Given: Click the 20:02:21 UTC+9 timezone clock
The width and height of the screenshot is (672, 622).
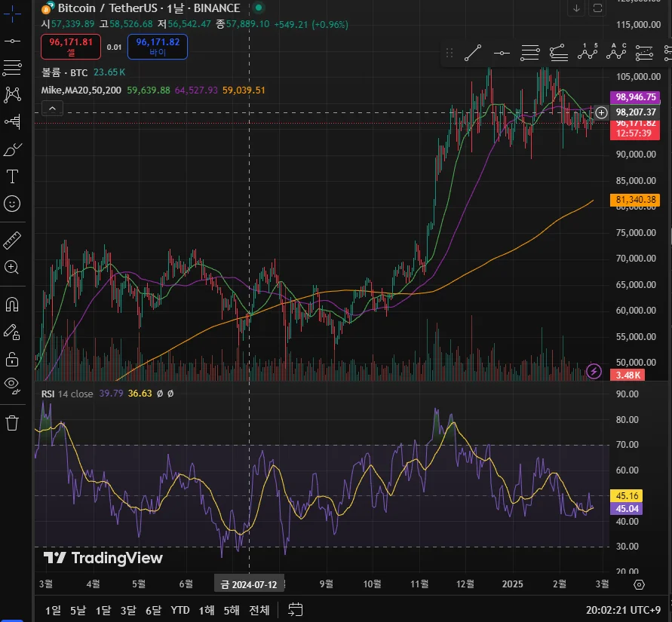Looking at the screenshot, I should click(x=623, y=610).
